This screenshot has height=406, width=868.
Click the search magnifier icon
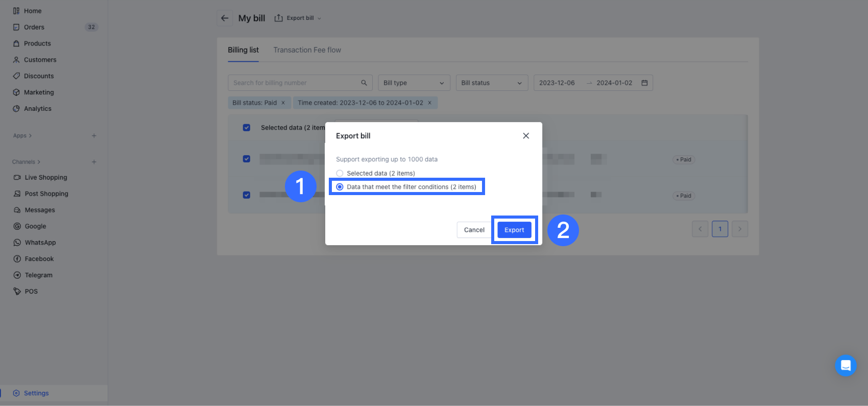(364, 83)
